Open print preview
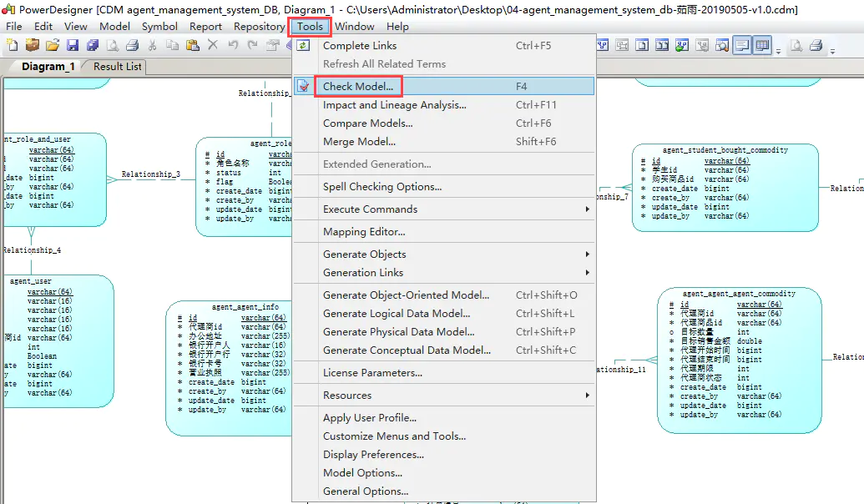The height and width of the screenshot is (504, 864). pyautogui.click(x=113, y=45)
